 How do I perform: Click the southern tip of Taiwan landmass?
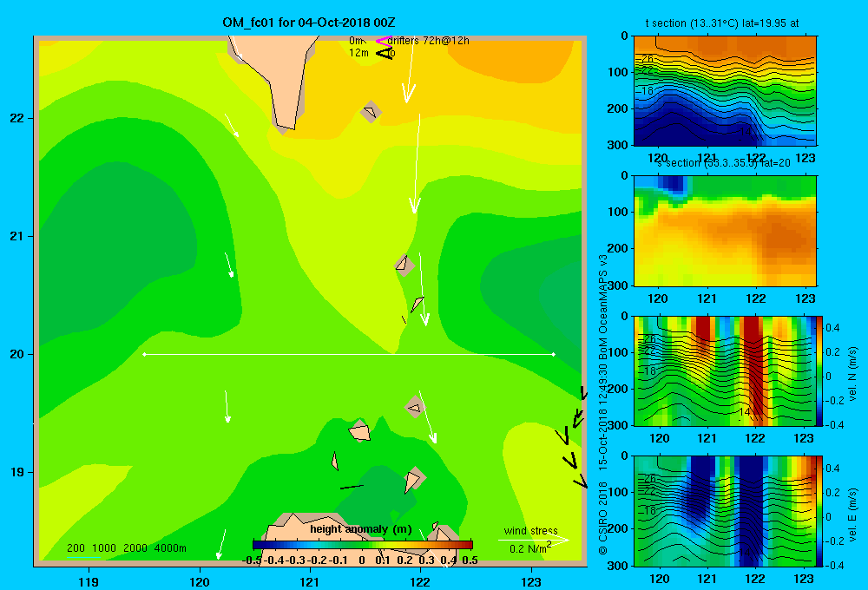(285, 128)
